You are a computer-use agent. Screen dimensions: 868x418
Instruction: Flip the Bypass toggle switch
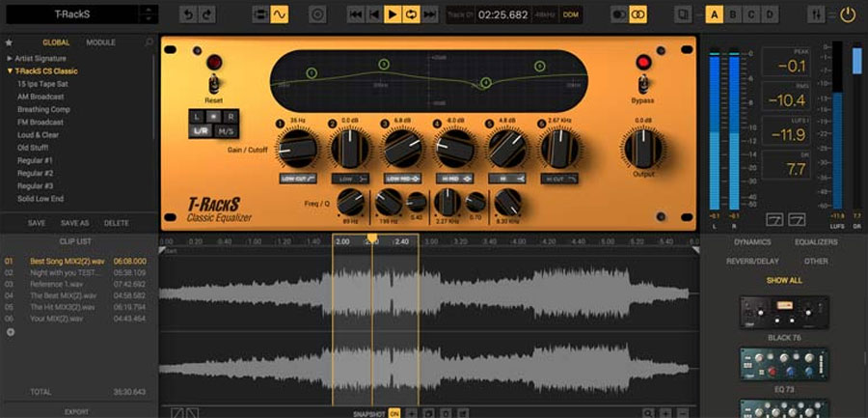tap(642, 84)
